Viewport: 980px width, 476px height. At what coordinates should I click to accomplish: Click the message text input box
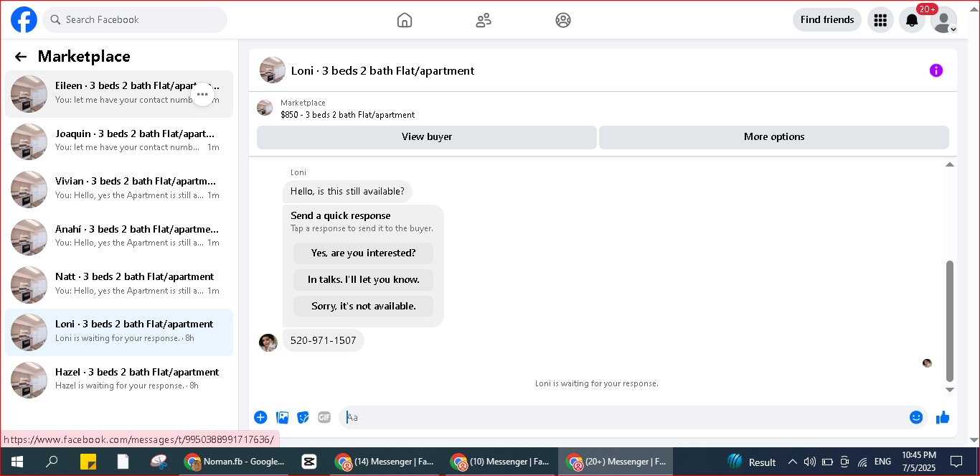621,417
